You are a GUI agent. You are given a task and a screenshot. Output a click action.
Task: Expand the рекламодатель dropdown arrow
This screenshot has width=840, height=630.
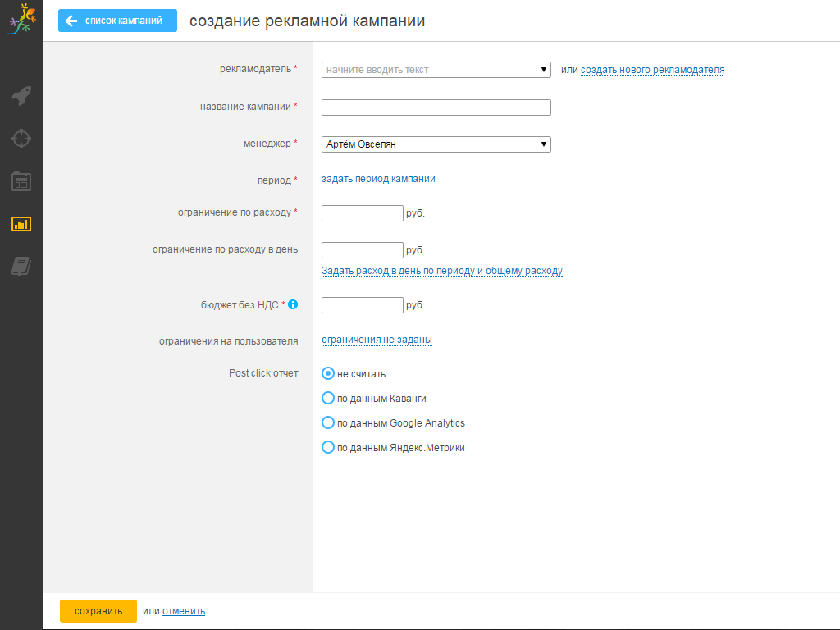tap(544, 70)
